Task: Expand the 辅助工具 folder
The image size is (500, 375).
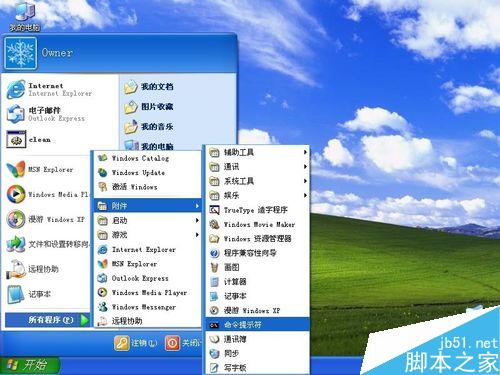Action: (x=258, y=153)
